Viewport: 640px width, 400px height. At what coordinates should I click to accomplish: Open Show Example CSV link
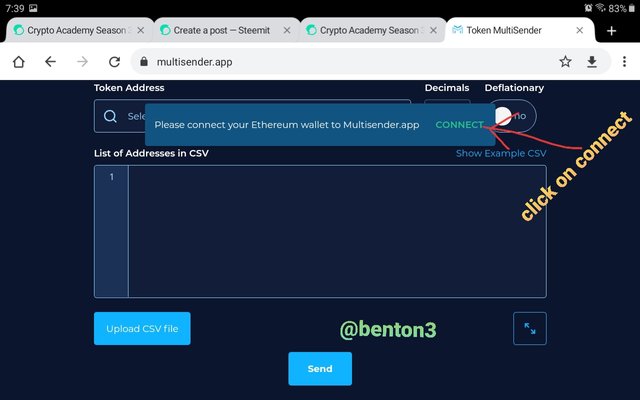[501, 153]
